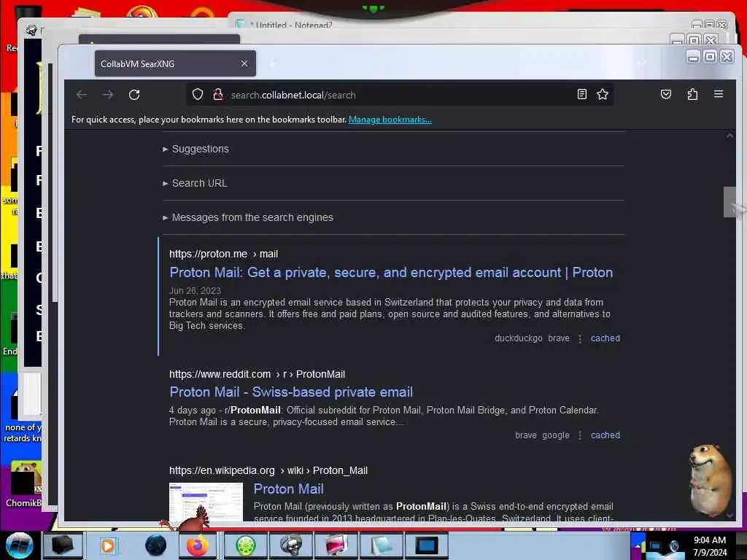Image resolution: width=747 pixels, height=560 pixels.
Task: Expand the Search URL section
Action: point(195,183)
